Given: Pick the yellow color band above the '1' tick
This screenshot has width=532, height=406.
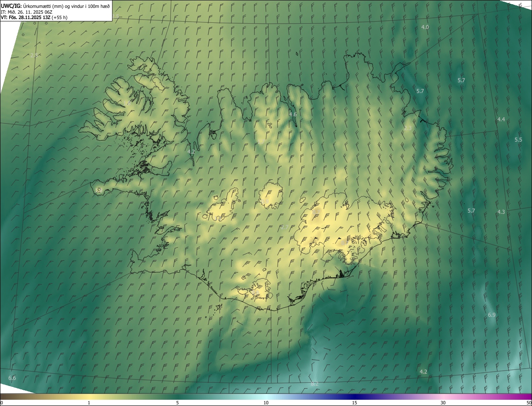Looking at the screenshot, I should point(89,396).
